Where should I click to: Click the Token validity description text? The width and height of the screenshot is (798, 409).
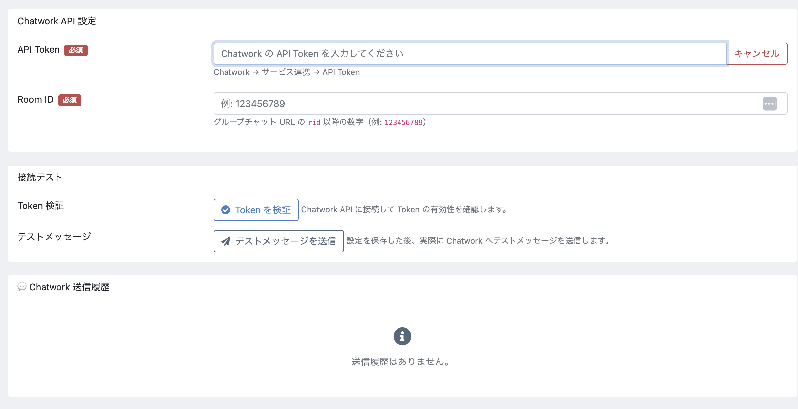tap(404, 210)
